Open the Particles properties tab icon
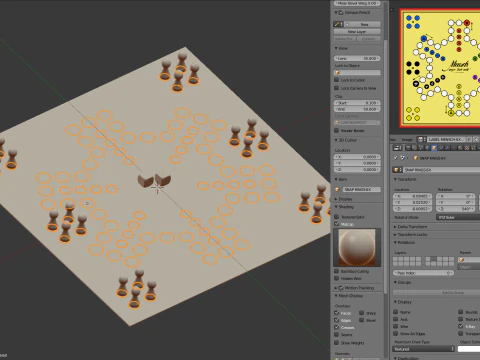This screenshot has height=360, width=480. (473, 148)
